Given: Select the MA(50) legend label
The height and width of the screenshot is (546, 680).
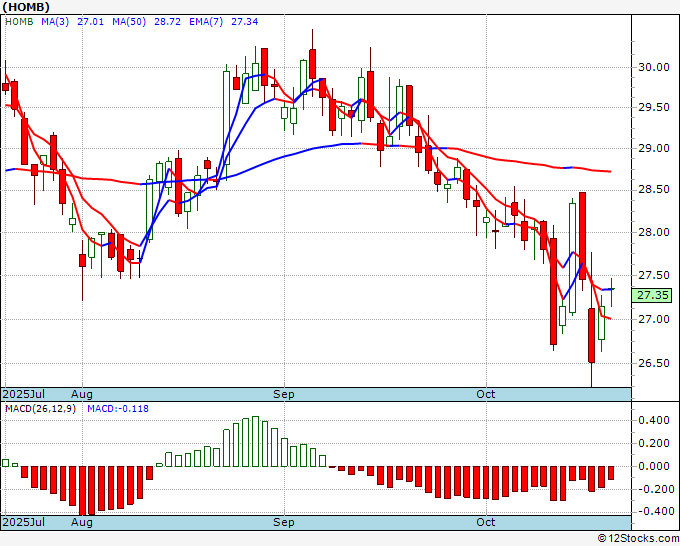Looking at the screenshot, I should [129, 22].
